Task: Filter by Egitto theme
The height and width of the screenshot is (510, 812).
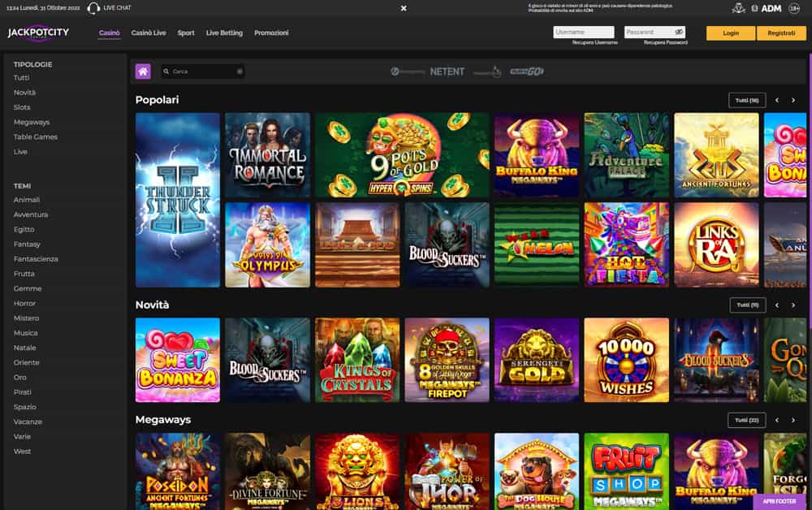Action: pyautogui.click(x=24, y=229)
